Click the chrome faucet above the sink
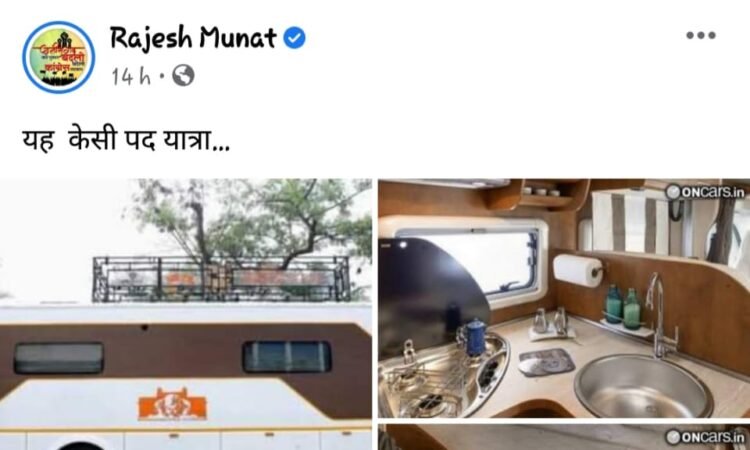The height and width of the screenshot is (450, 750). (x=661, y=316)
